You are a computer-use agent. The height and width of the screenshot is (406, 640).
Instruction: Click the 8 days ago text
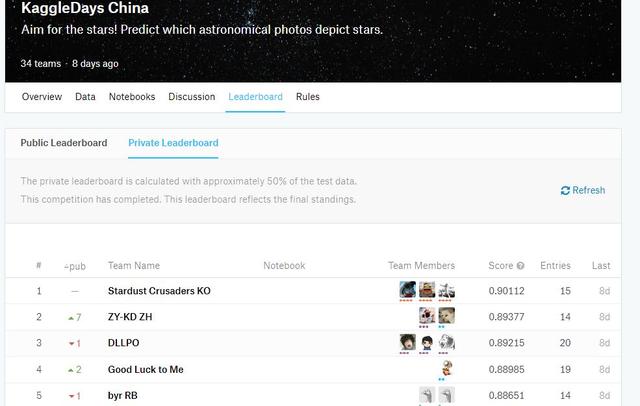(95, 64)
